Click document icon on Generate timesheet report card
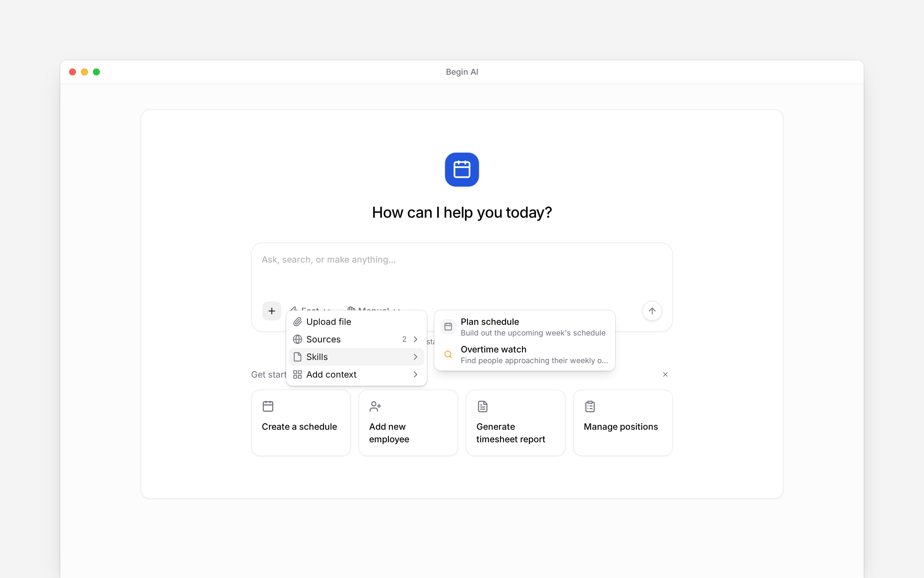The height and width of the screenshot is (578, 924). coord(483,406)
